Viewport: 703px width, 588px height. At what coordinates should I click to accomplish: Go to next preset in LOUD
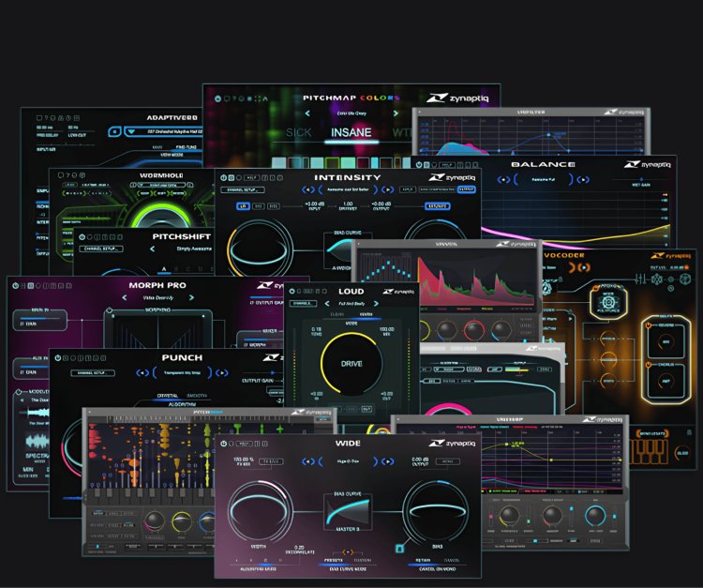(x=376, y=304)
